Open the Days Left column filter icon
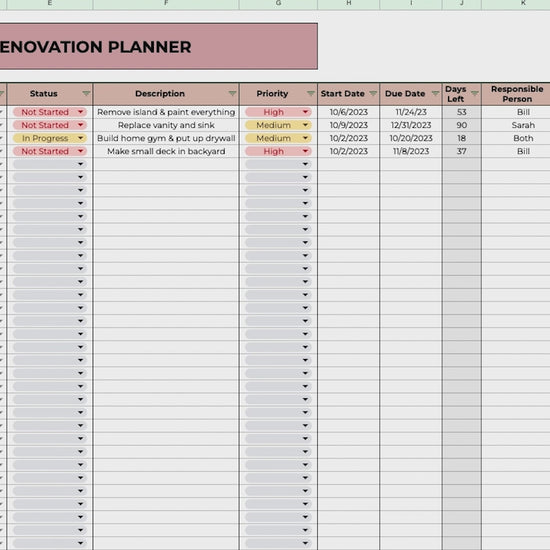This screenshot has width=550, height=550. point(475,93)
